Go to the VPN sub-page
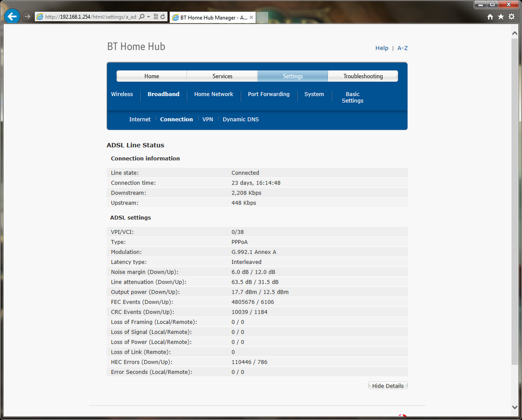Image resolution: width=522 pixels, height=420 pixels. tap(208, 119)
